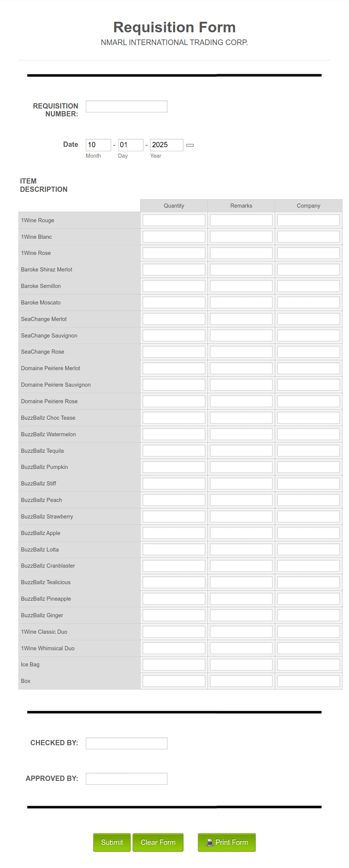Click the printer icon on Print Form

209,842
